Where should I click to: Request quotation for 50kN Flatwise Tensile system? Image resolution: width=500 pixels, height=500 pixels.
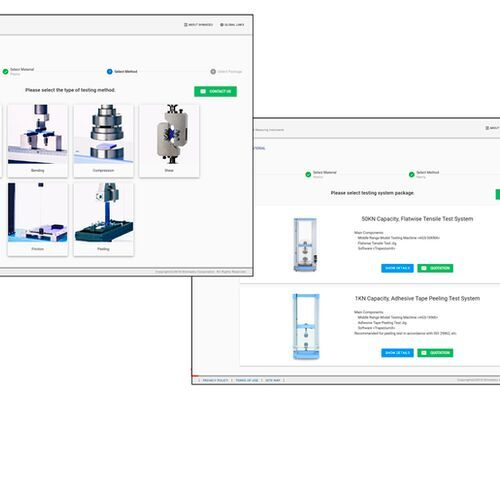pyautogui.click(x=435, y=268)
